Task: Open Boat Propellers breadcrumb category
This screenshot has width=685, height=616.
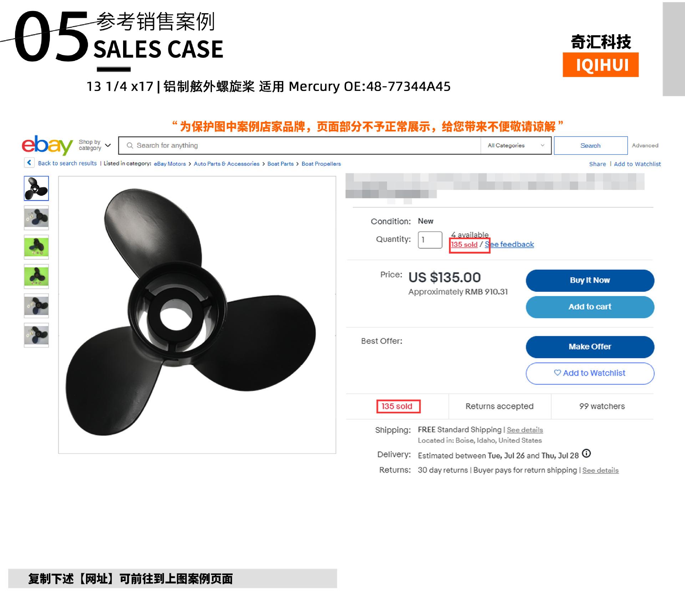Action: click(321, 164)
